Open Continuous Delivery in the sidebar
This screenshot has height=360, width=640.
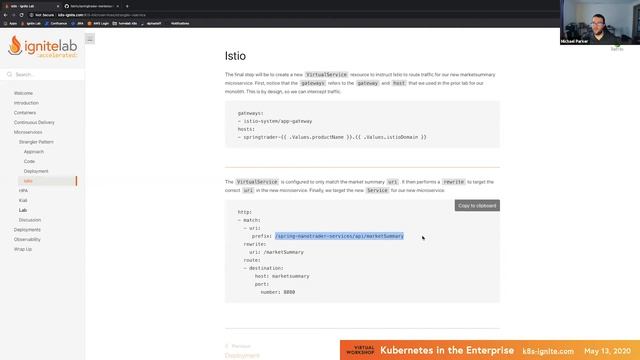coord(34,122)
